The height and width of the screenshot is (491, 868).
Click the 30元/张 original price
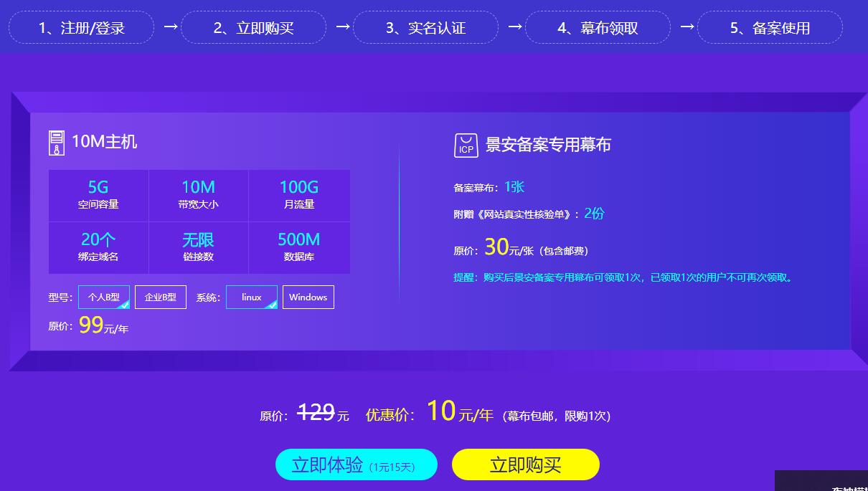point(522,247)
